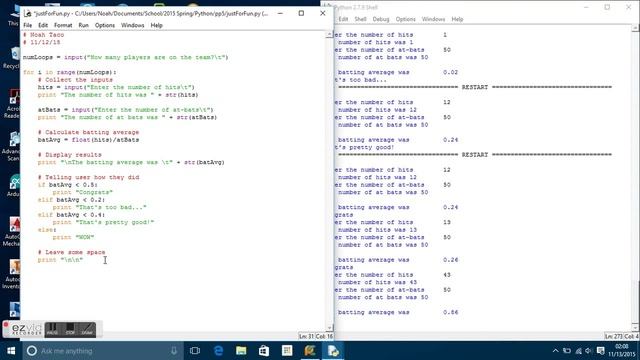Open Task View on taskbar
Viewport: 640px width, 360px height.
[195, 351]
